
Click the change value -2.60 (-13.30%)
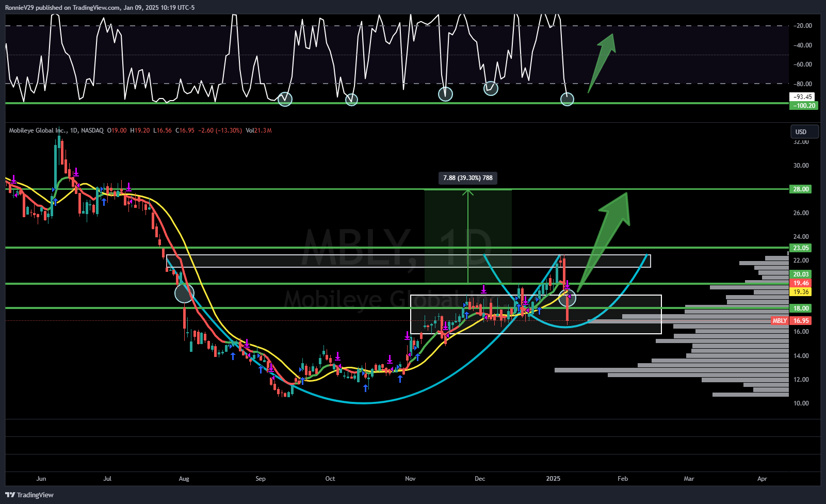click(x=219, y=131)
